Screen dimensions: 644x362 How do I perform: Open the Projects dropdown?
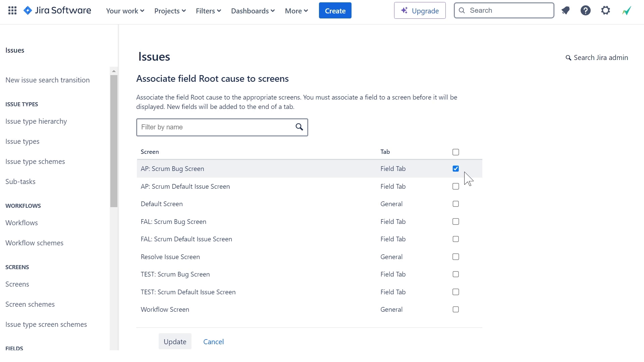(x=170, y=10)
